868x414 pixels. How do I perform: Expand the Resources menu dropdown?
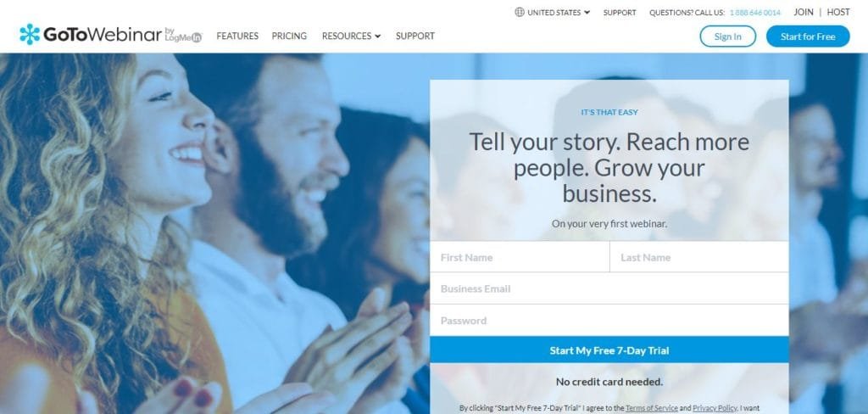(352, 36)
